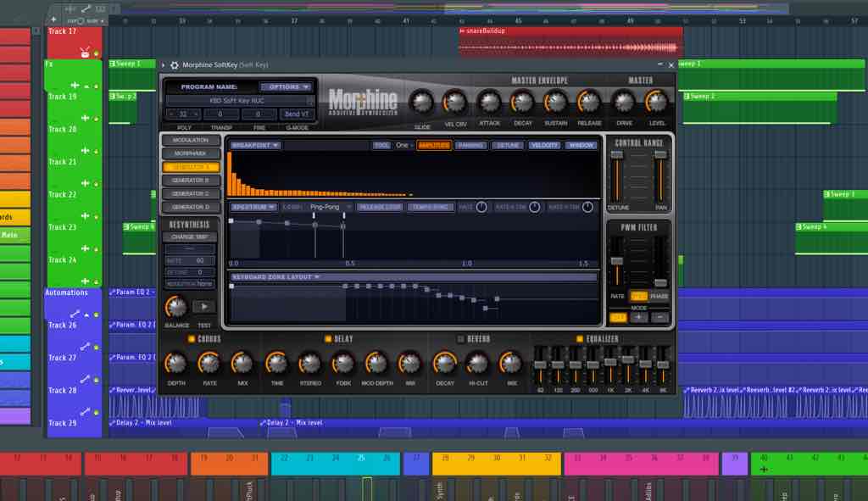
Task: Click the Transp value field
Action: (x=220, y=114)
